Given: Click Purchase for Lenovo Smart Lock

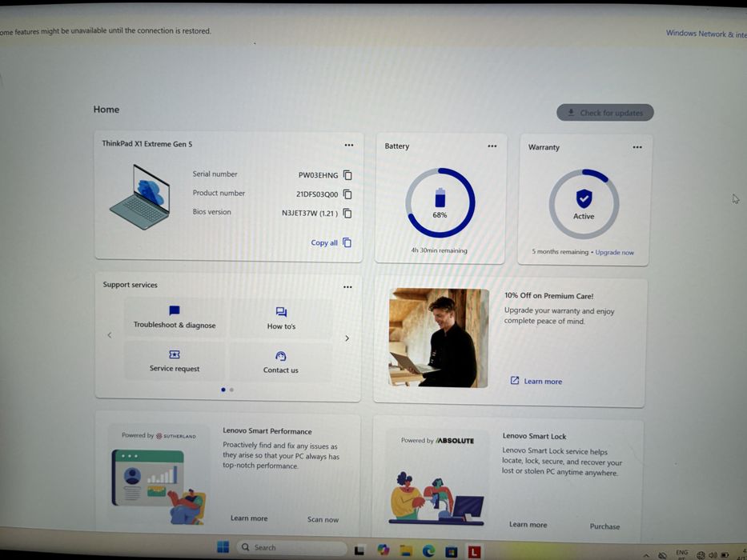Looking at the screenshot, I should [x=604, y=526].
